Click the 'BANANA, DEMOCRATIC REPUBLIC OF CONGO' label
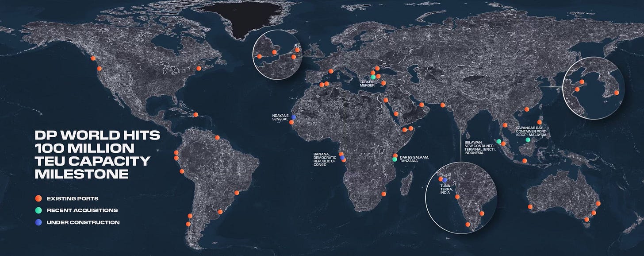 pyautogui.click(x=325, y=159)
